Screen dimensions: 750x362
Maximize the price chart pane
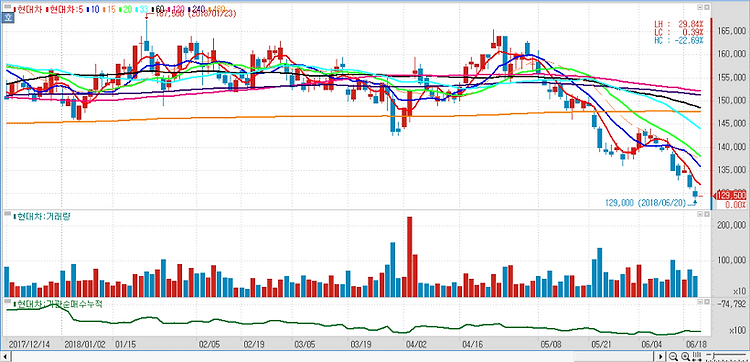(706, 8)
